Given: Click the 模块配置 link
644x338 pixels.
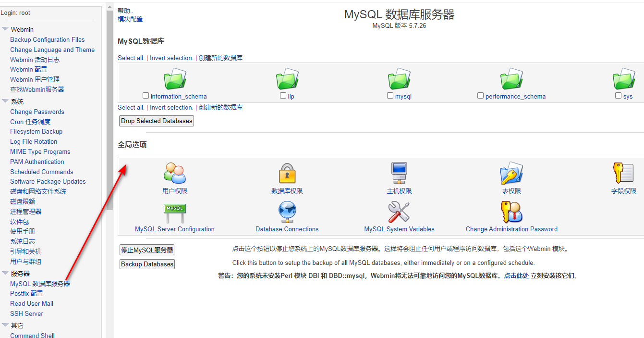Looking at the screenshot, I should pyautogui.click(x=130, y=19).
